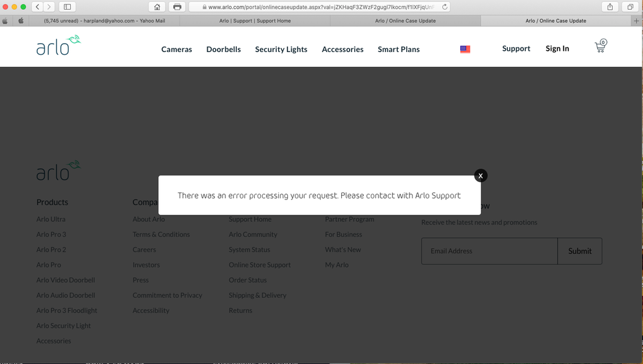
Task: Open Arlo Pro 3 link
Action: coord(51,234)
